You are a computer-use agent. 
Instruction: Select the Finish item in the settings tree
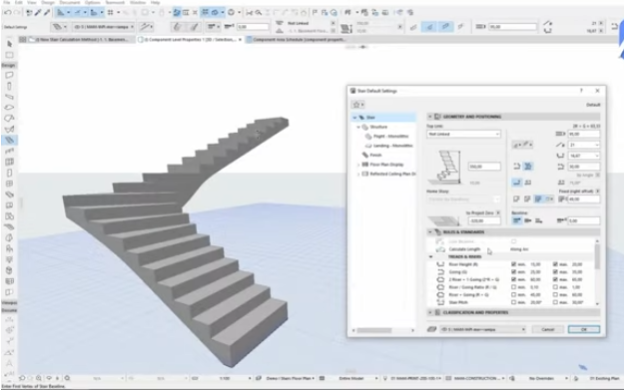pyautogui.click(x=376, y=155)
